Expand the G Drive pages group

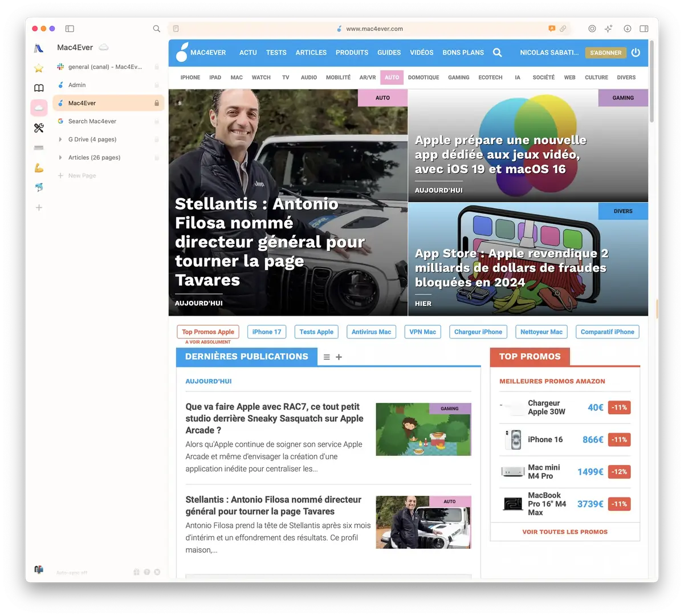pos(60,140)
